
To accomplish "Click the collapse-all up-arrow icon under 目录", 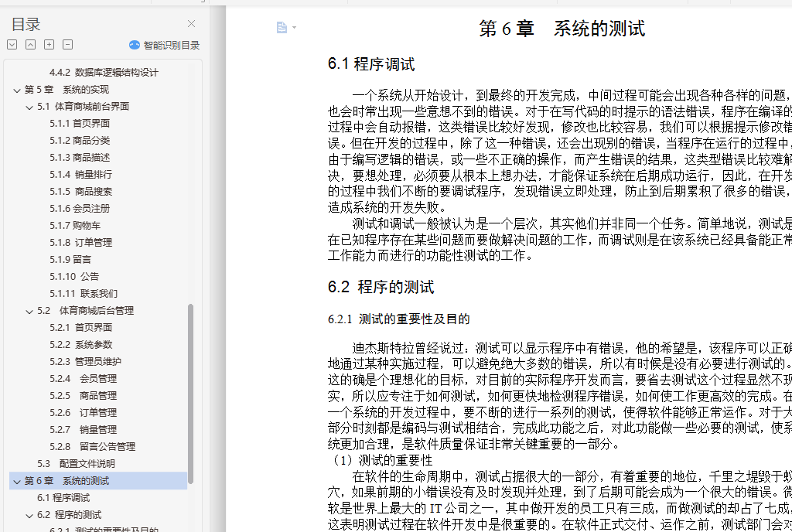I will coord(30,44).
